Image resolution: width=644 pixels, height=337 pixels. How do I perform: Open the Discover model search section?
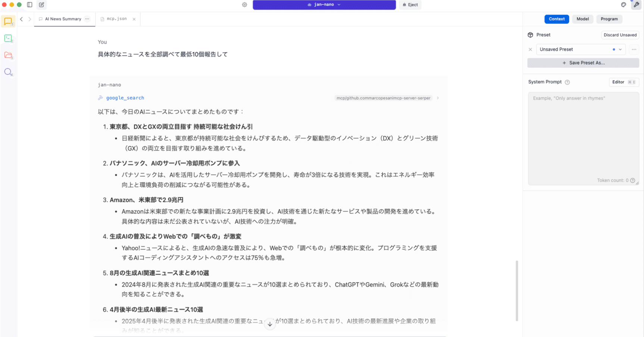click(x=8, y=72)
